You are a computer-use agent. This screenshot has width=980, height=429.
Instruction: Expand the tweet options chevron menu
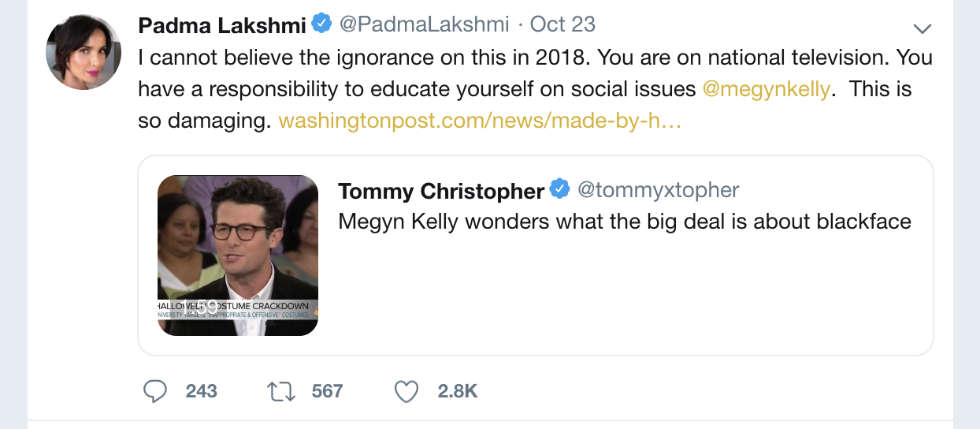[921, 28]
